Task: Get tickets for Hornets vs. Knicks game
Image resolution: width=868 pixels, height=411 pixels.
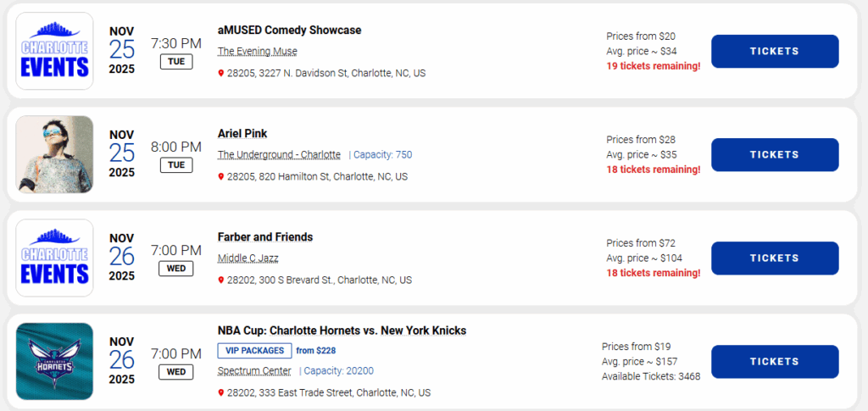Action: click(x=774, y=362)
